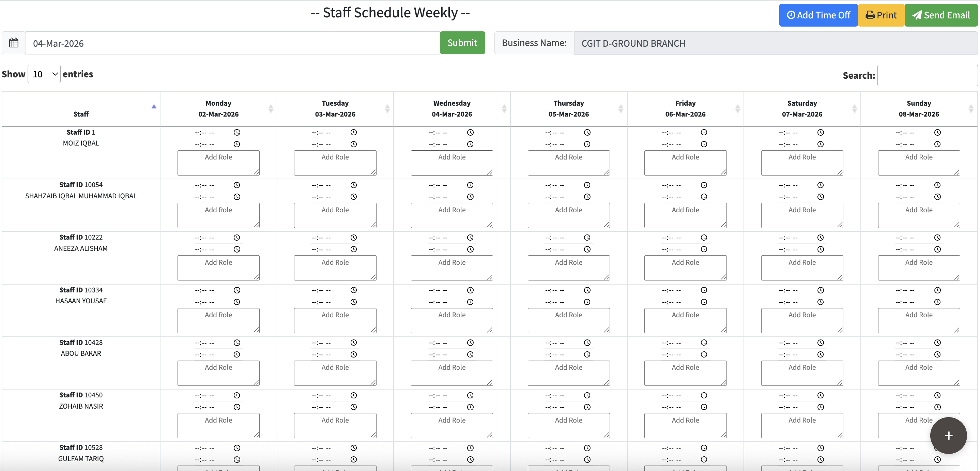Click the Search input field

927,75
